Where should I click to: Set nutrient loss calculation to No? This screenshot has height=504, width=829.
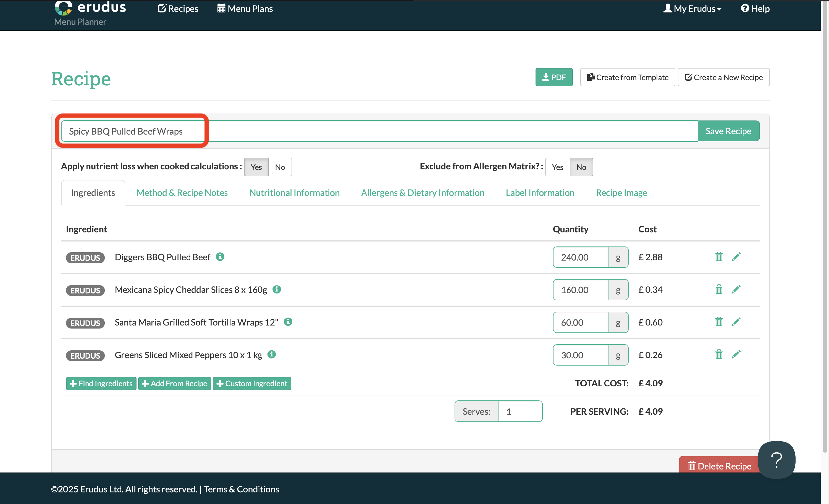pyautogui.click(x=280, y=167)
